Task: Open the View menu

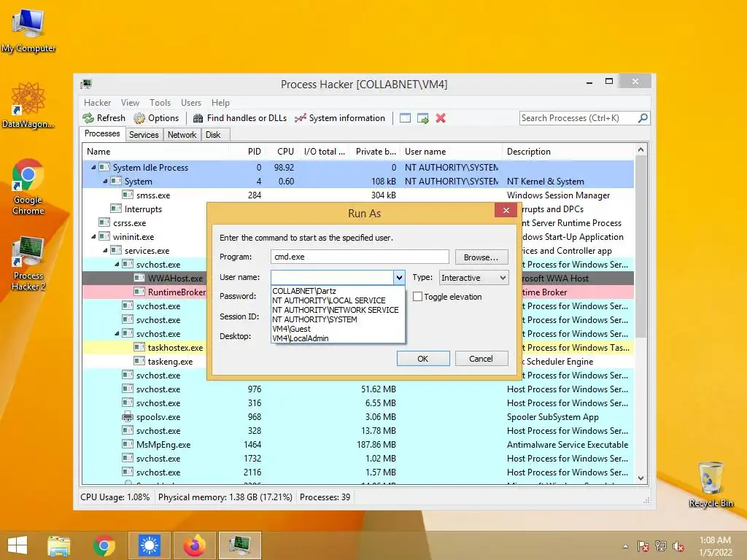Action: (130, 103)
